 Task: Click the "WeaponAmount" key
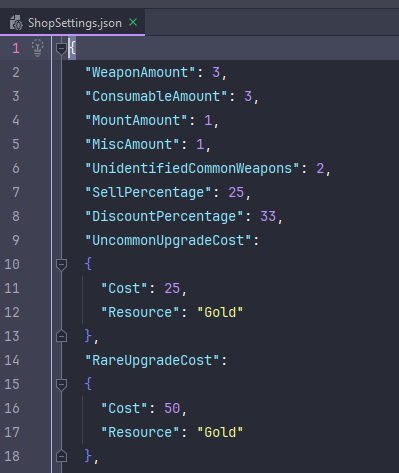(140, 72)
